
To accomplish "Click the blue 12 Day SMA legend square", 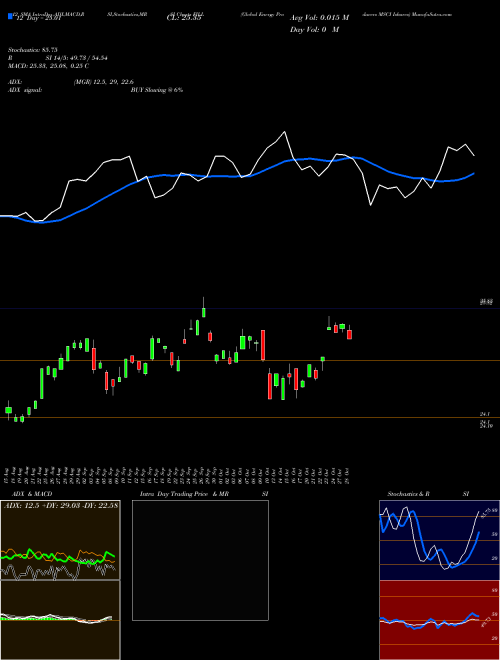I will [x=11, y=16].
